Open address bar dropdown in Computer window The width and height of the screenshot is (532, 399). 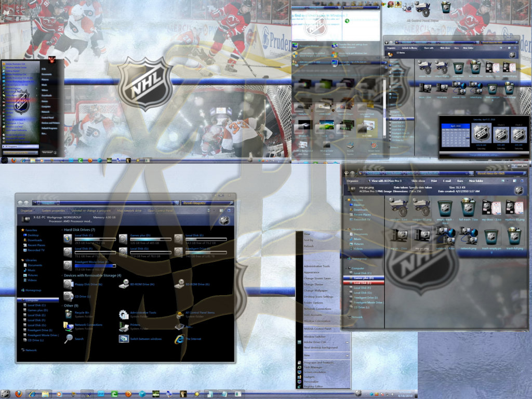pyautogui.click(x=172, y=203)
